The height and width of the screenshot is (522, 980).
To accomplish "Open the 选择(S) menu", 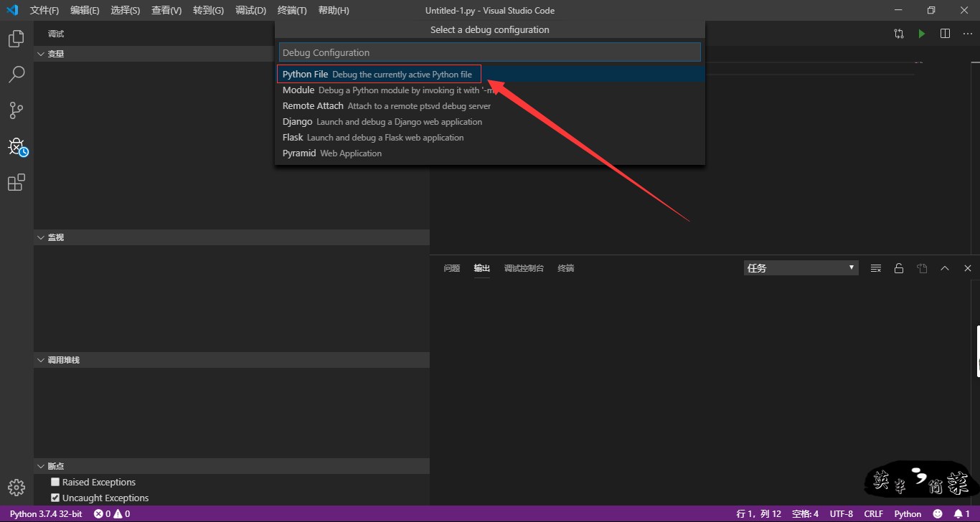I will [x=126, y=11].
